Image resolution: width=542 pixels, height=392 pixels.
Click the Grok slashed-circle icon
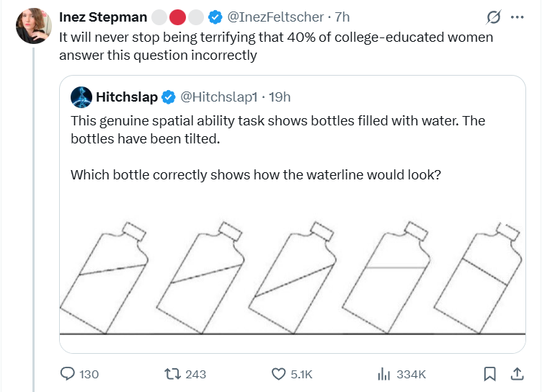click(494, 17)
